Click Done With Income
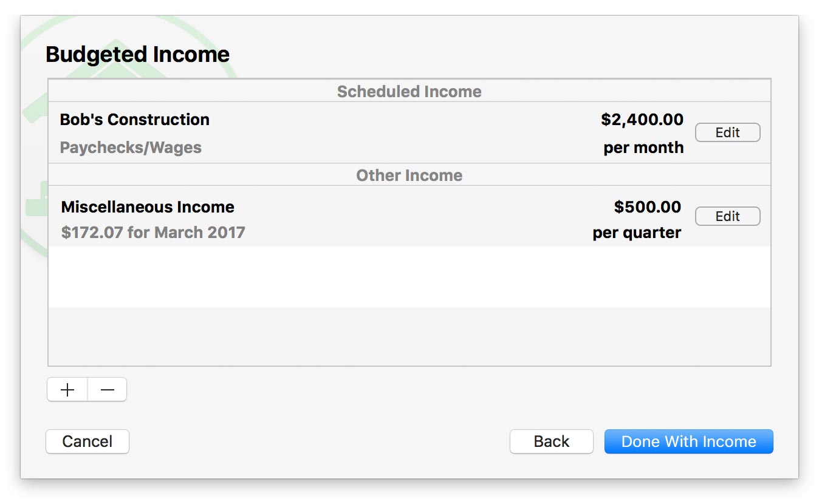Image resolution: width=819 pixels, height=504 pixels. pos(688,441)
